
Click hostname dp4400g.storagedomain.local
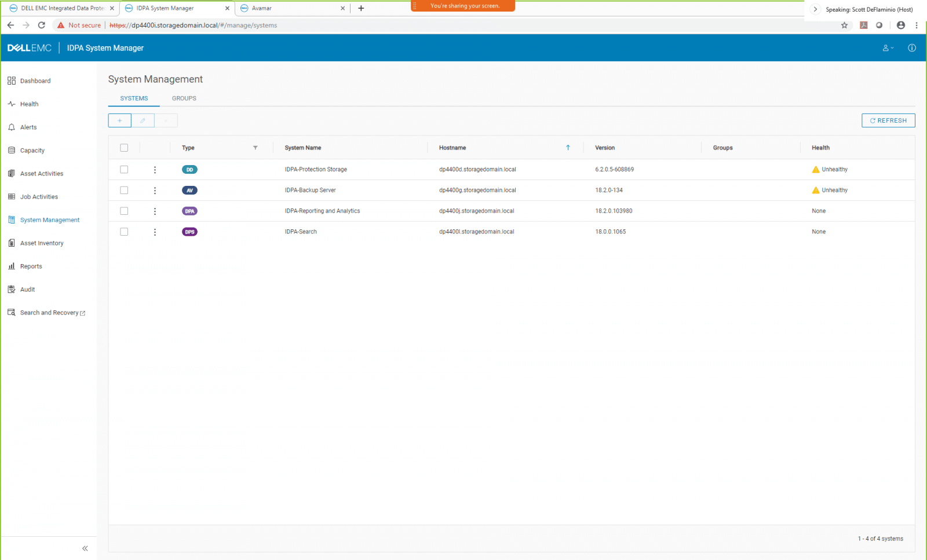pos(477,191)
